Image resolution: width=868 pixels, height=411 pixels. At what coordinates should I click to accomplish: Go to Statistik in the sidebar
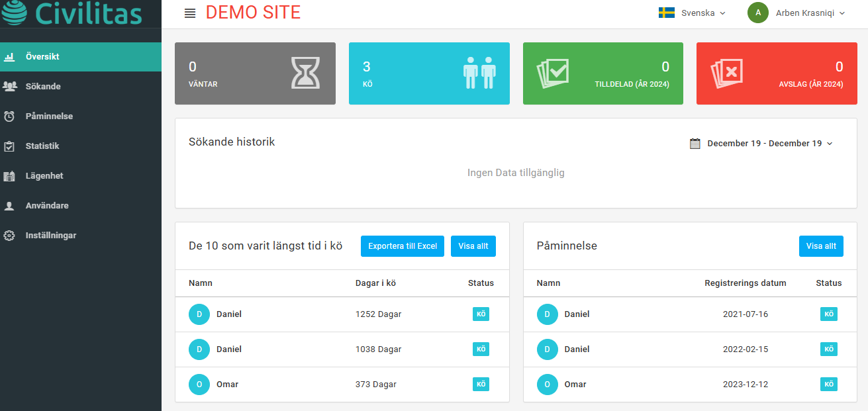42,146
